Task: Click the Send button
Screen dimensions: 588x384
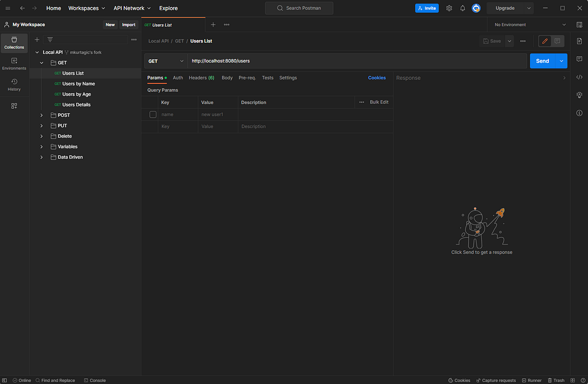Action: click(542, 61)
